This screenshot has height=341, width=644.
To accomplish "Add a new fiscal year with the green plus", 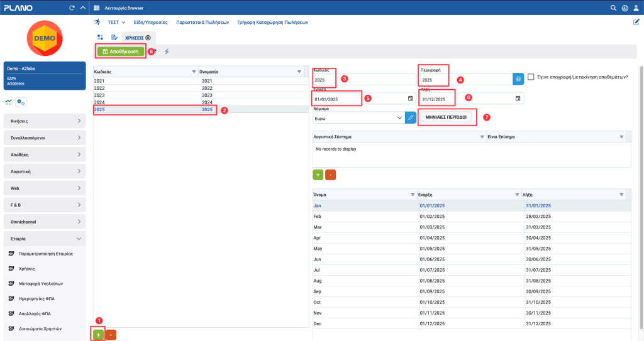I will [98, 335].
